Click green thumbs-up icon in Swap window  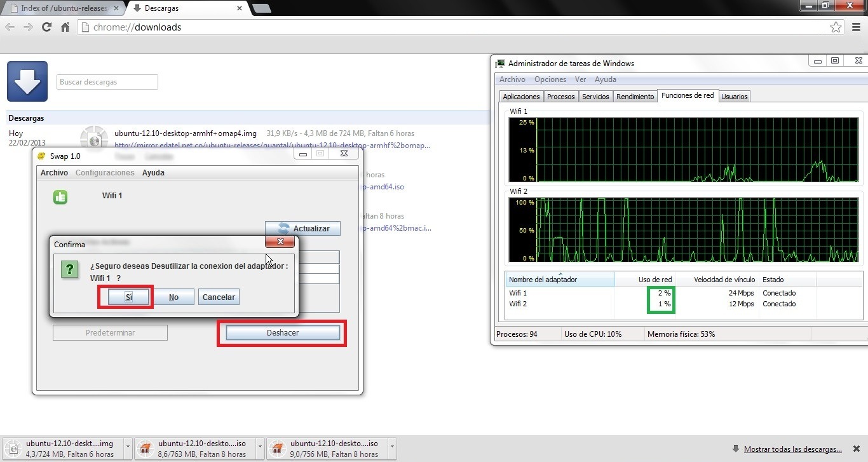60,197
